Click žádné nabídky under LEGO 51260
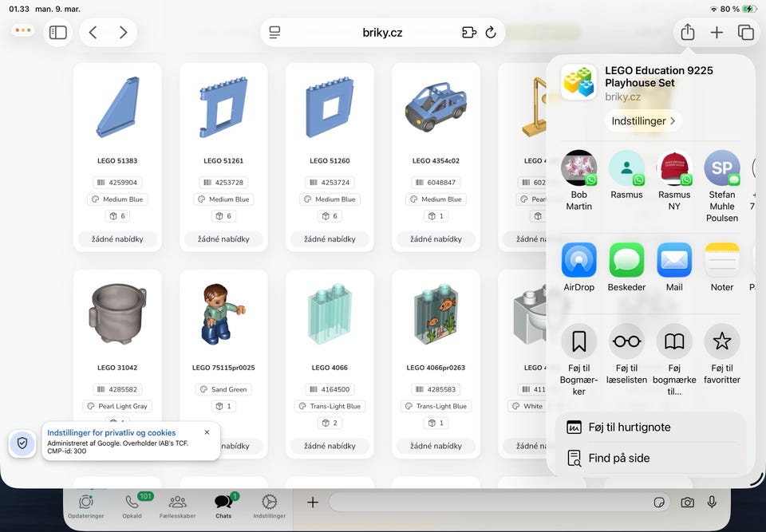Image resolution: width=766 pixels, height=532 pixels. tap(330, 239)
